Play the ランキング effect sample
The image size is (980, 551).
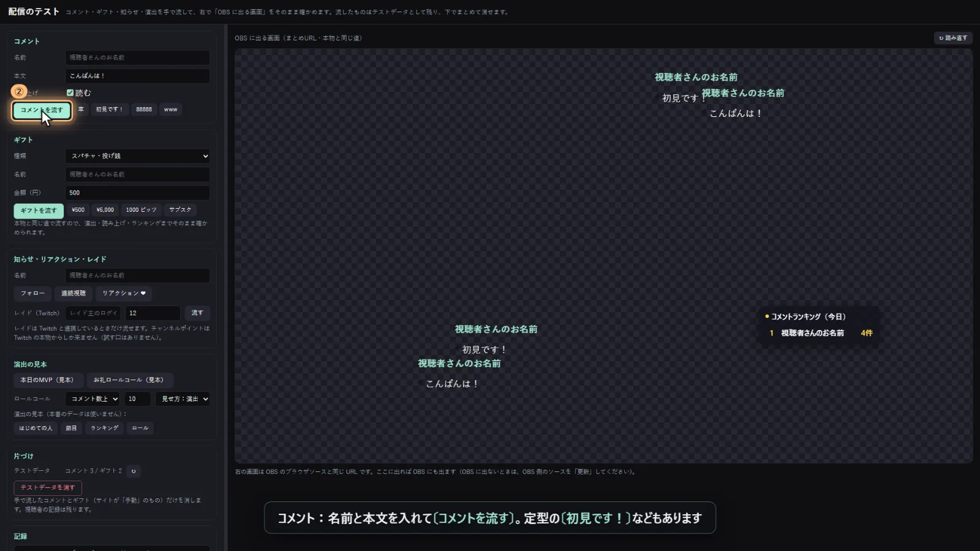click(x=105, y=428)
